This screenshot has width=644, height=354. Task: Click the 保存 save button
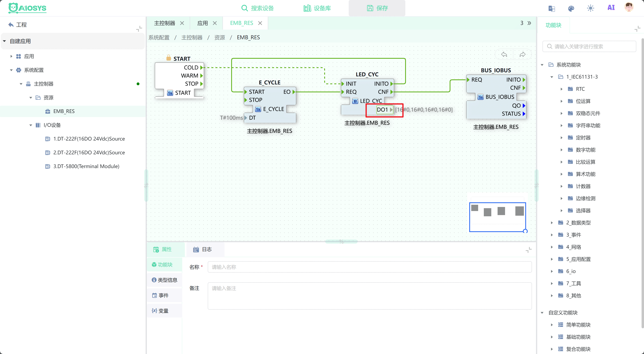click(x=377, y=8)
